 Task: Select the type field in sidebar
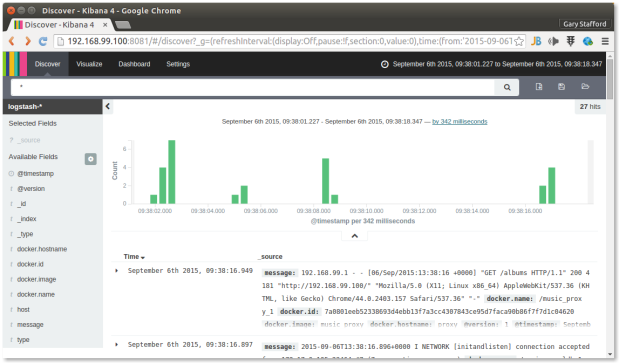(23, 340)
